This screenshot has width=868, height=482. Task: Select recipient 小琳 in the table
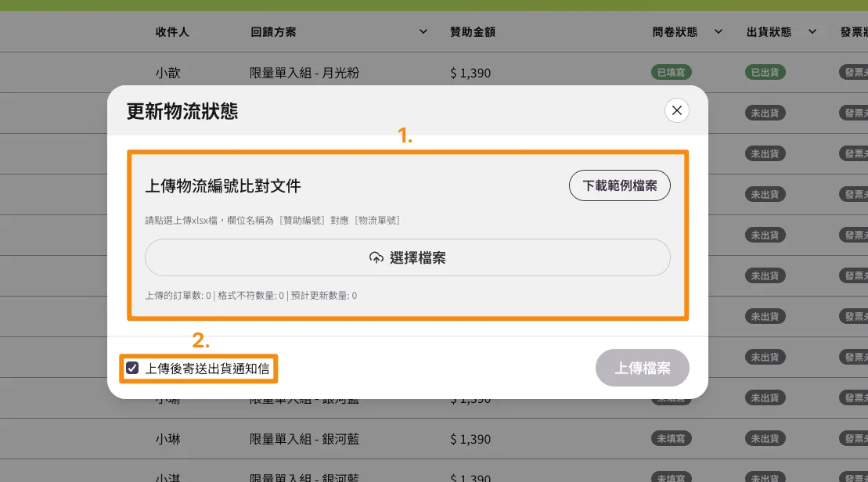tap(167, 439)
